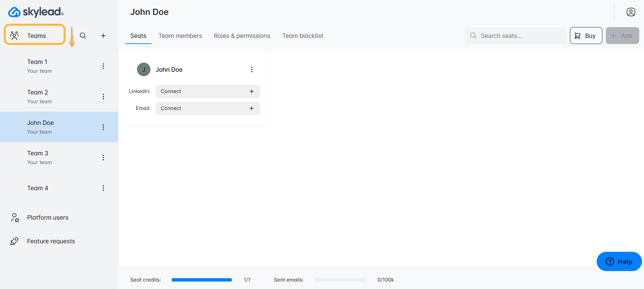Click plus icon in Email Connect field
644x289 pixels.
251,108
